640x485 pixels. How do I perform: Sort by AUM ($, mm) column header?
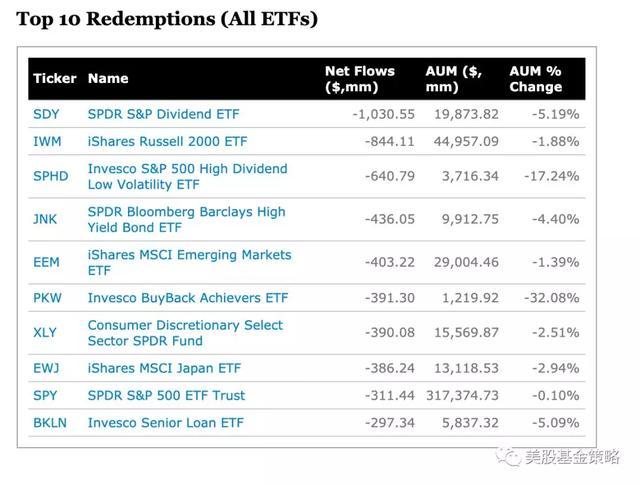pyautogui.click(x=455, y=79)
